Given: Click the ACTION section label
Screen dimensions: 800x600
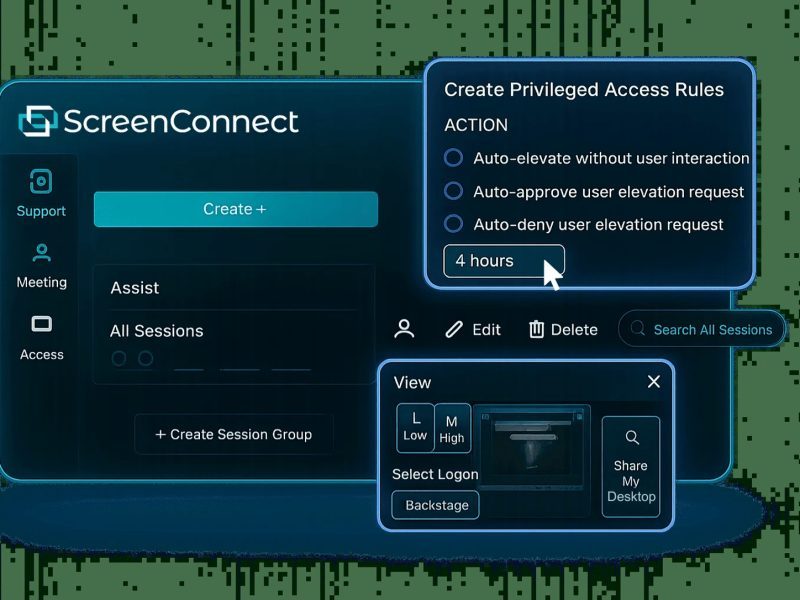Looking at the screenshot, I should [476, 125].
